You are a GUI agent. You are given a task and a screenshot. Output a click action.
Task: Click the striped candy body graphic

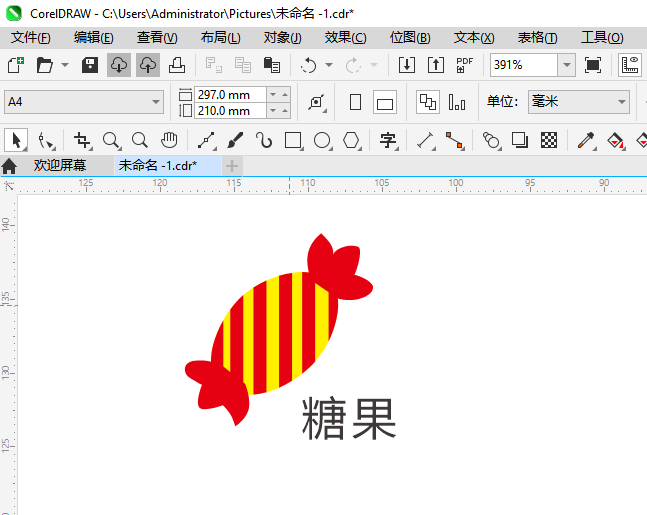tap(274, 333)
